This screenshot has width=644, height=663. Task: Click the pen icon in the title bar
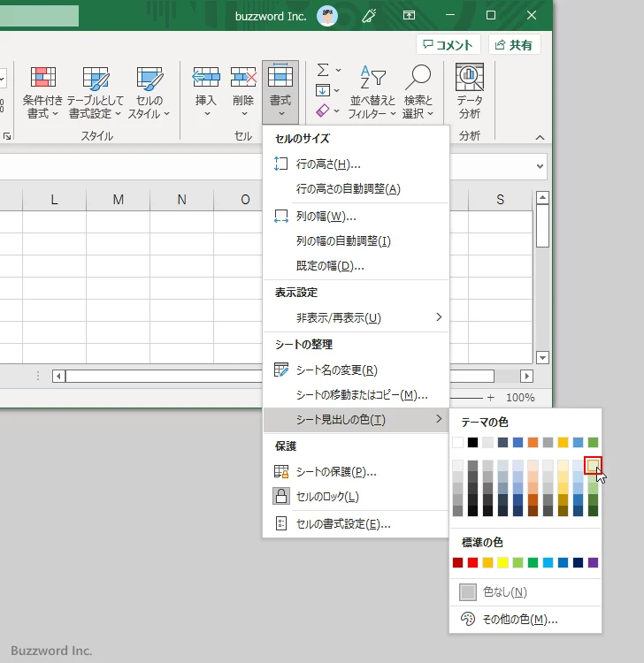(369, 16)
